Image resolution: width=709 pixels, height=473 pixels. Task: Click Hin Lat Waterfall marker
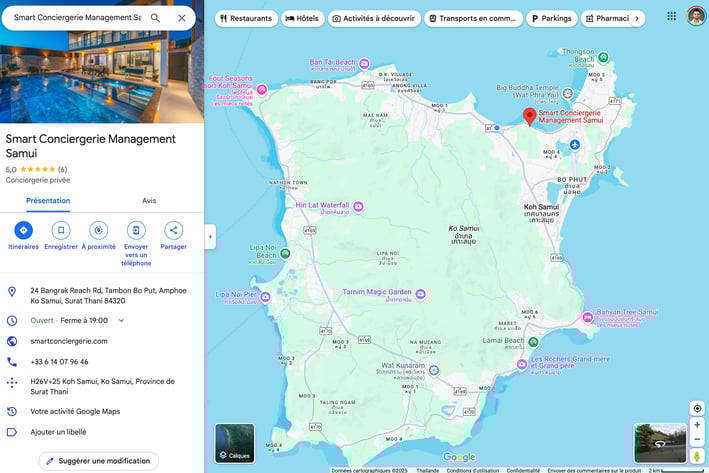(x=358, y=207)
